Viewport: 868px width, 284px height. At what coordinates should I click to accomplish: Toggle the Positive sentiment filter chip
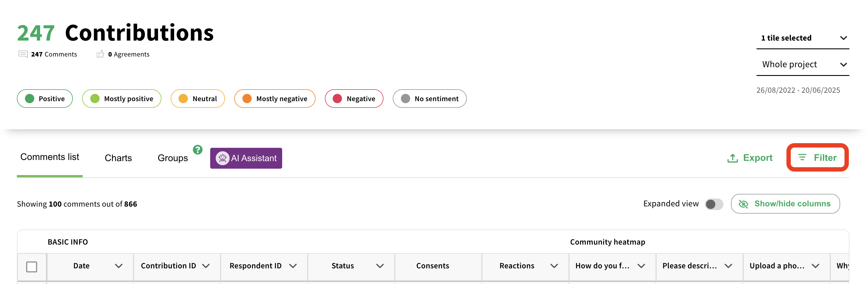coord(45,99)
